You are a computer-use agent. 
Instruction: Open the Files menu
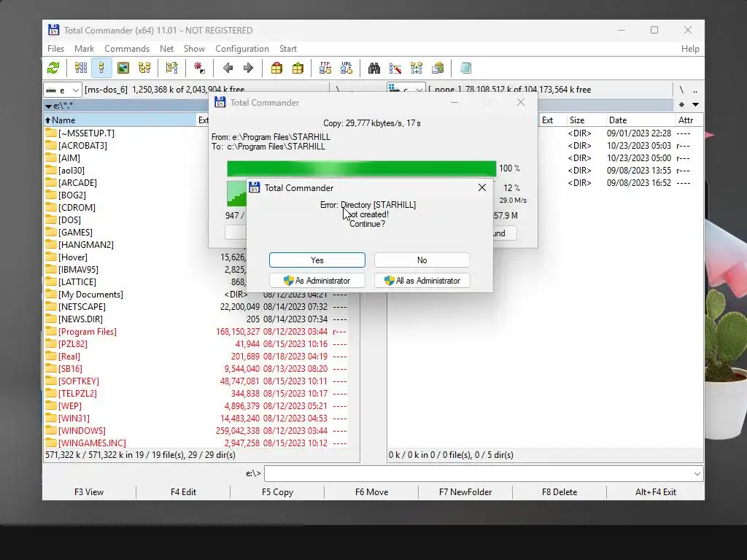[55, 49]
